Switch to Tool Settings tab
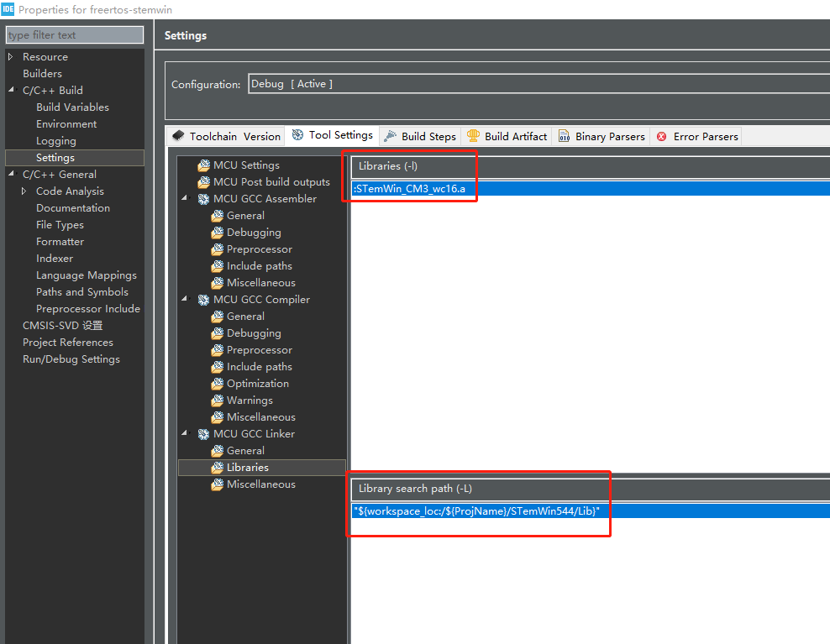830x644 pixels. pyautogui.click(x=333, y=135)
